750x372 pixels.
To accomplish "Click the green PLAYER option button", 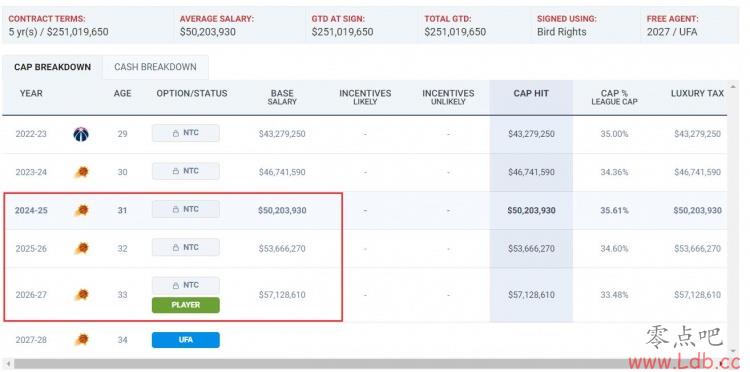I will 186,305.
